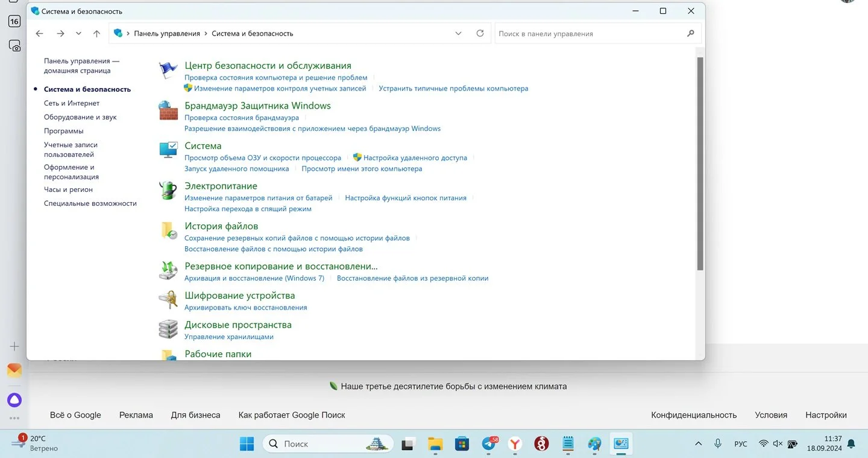Viewport: 868px width, 458px height.
Task: Click Просмотр имени этого компьютера
Action: point(362,169)
